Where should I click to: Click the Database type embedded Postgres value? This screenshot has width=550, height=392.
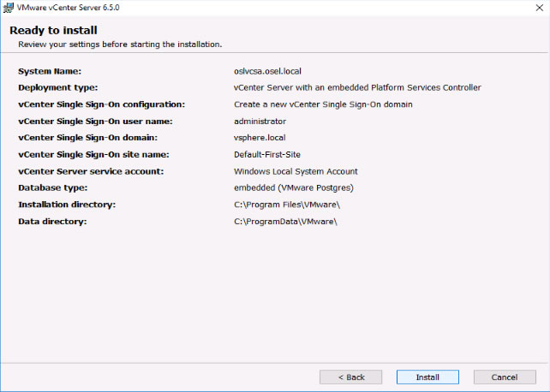tap(294, 187)
